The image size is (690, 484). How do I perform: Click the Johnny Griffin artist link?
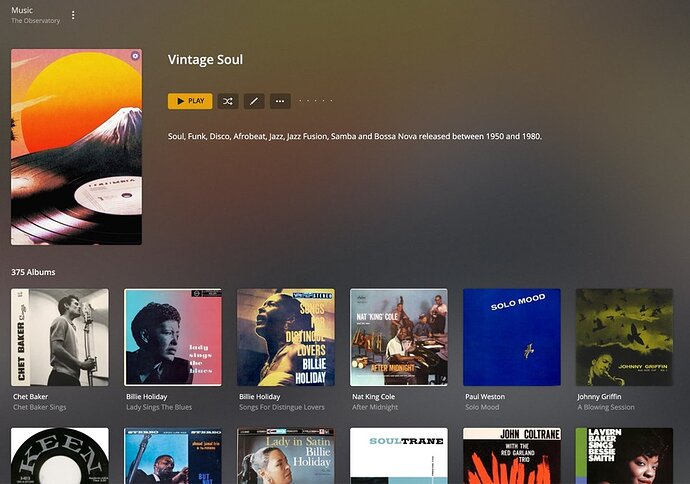click(599, 396)
